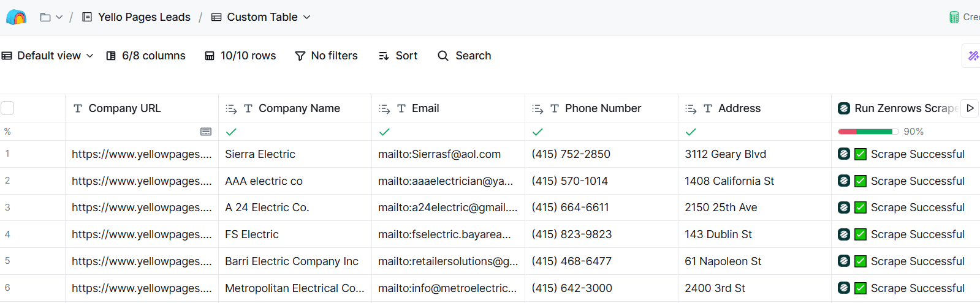Select row number 4
980x303 pixels.
(7, 234)
